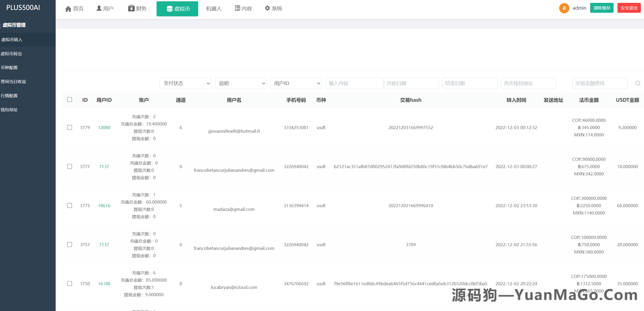Select the 虚拟币 coin stack icon
Viewport: 644px width, 311px height.
tap(169, 9)
